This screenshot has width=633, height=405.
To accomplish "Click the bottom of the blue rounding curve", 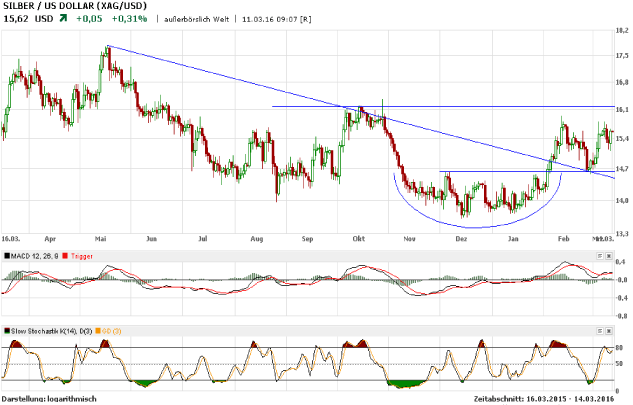I will coord(469,227).
